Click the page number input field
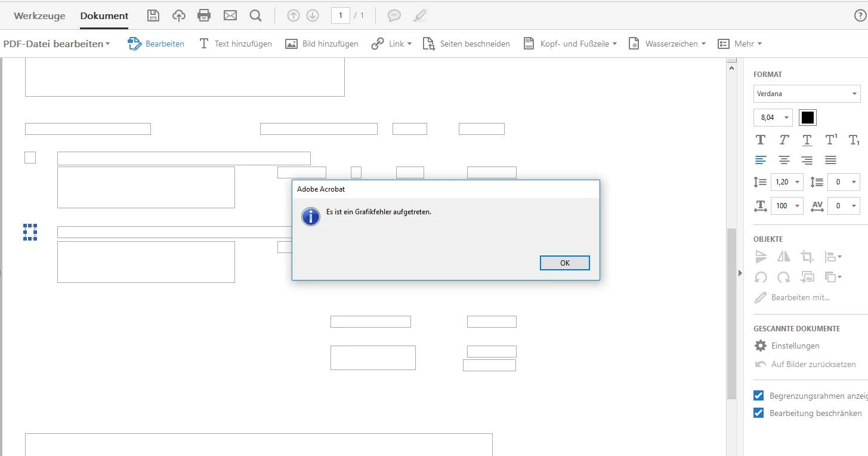This screenshot has width=868, height=456. tap(341, 16)
